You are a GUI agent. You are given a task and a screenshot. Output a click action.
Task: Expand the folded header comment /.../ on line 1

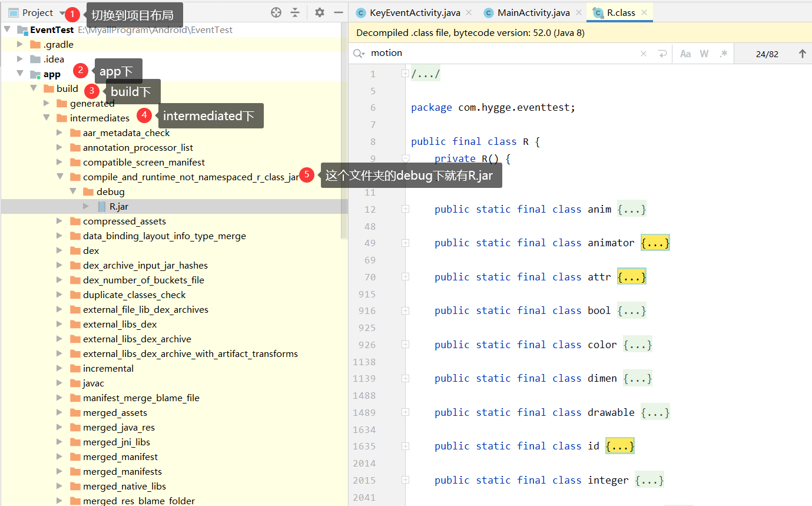click(425, 74)
